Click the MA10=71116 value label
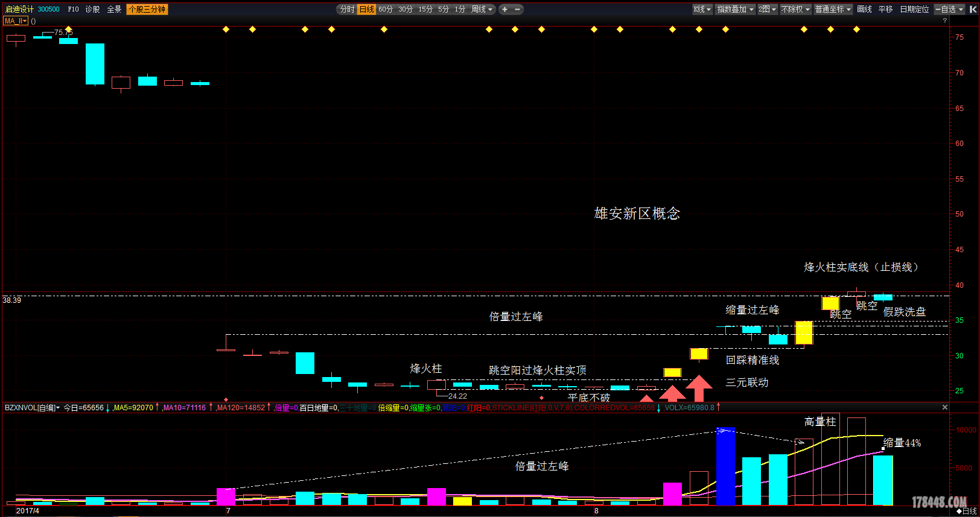Viewport: 980px width, 517px height. pyautogui.click(x=185, y=408)
